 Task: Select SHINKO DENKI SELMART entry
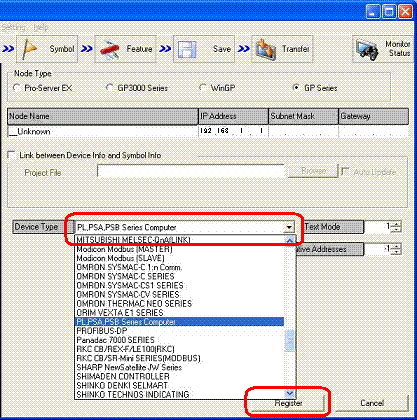click(180, 385)
